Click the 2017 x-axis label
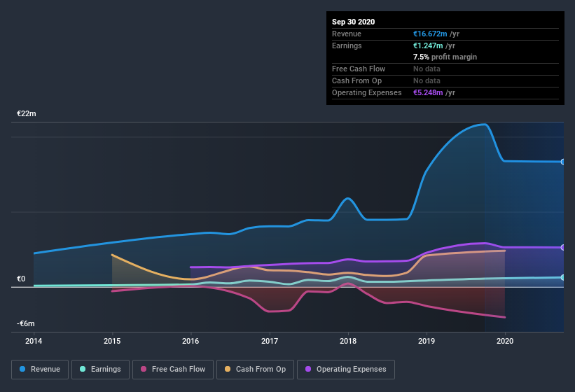The height and width of the screenshot is (392, 575). click(x=270, y=341)
